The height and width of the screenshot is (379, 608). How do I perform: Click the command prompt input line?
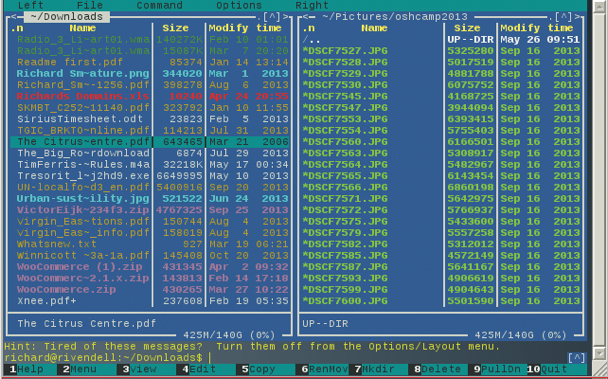(295, 358)
